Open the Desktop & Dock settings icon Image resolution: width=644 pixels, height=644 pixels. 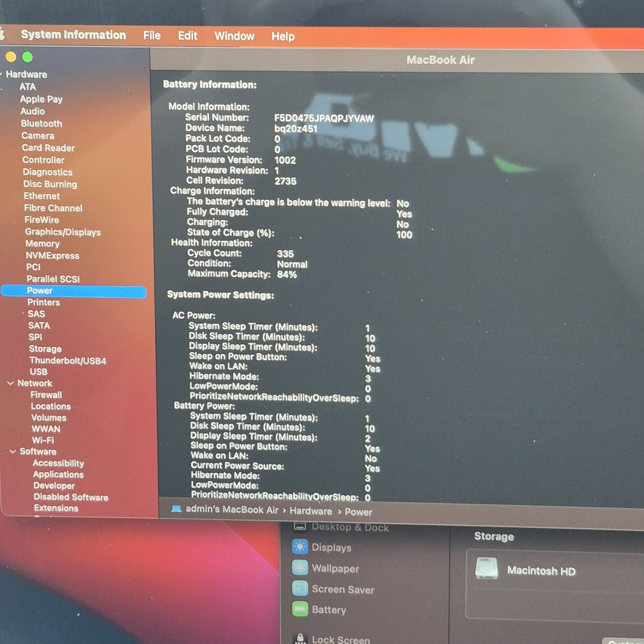click(299, 527)
